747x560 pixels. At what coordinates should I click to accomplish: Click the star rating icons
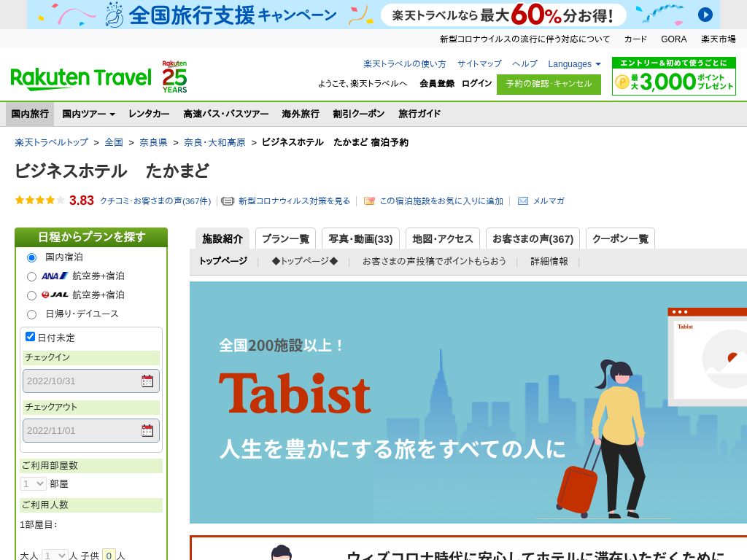click(x=39, y=200)
